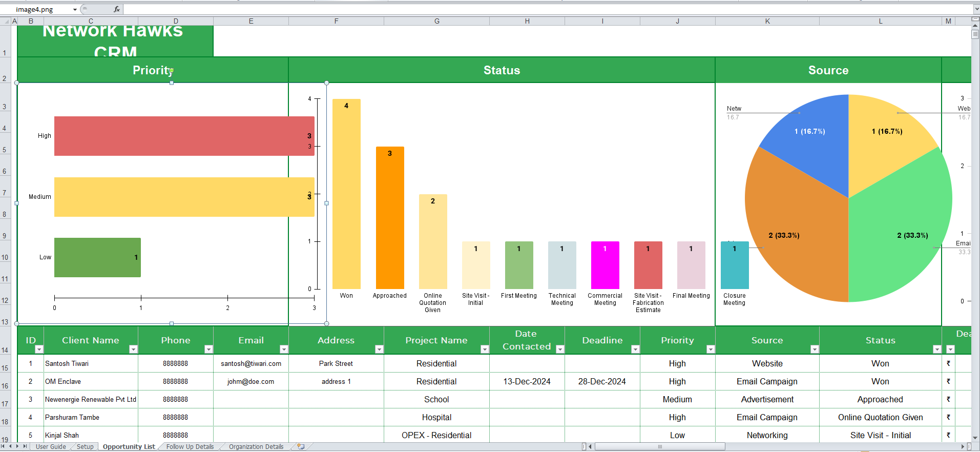Click the fx Insert Function icon
The width and height of the screenshot is (980, 452).
(117, 9)
